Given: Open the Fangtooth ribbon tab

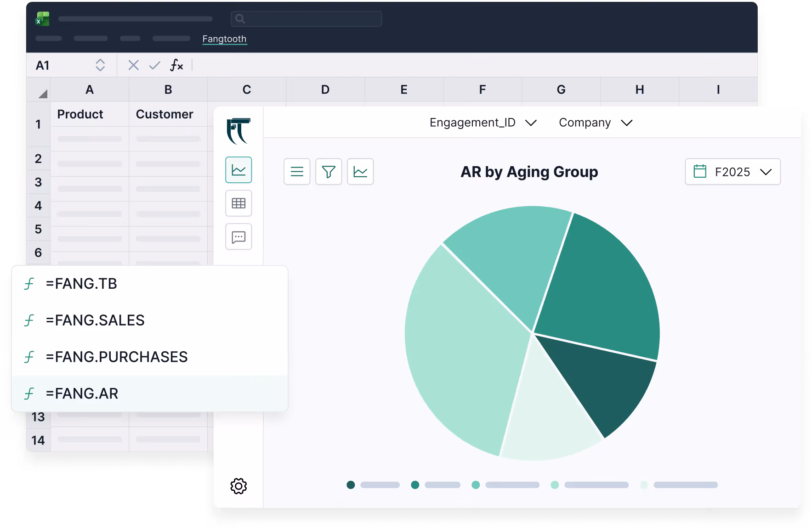Looking at the screenshot, I should 224,39.
